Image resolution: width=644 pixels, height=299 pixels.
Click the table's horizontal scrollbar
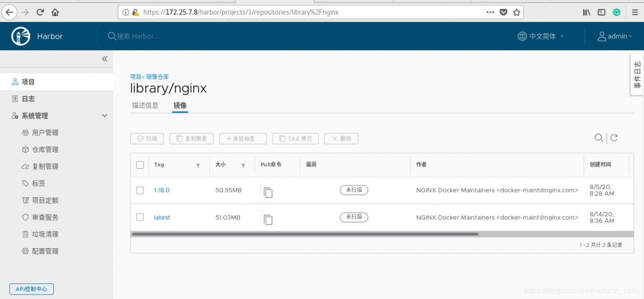coord(304,234)
